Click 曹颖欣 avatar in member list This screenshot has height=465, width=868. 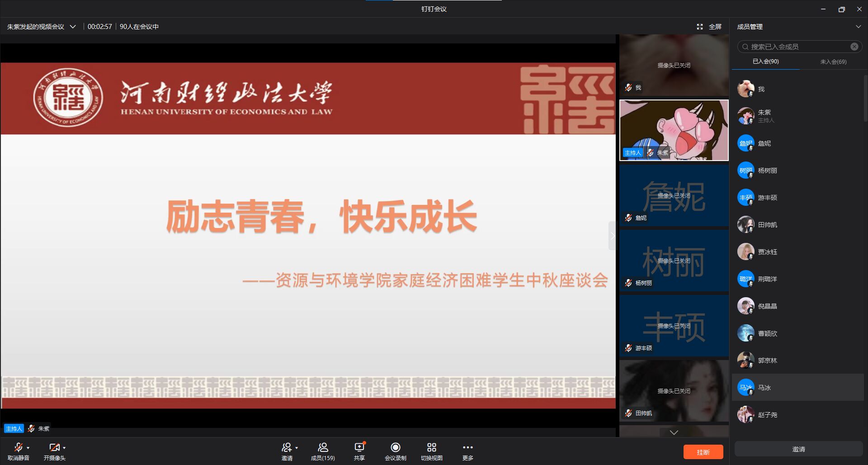click(x=745, y=333)
